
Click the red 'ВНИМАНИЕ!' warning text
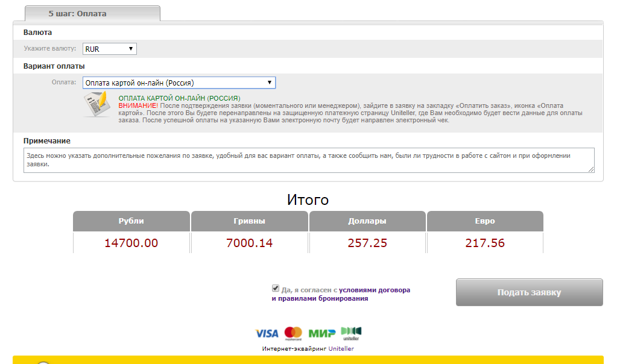point(138,105)
